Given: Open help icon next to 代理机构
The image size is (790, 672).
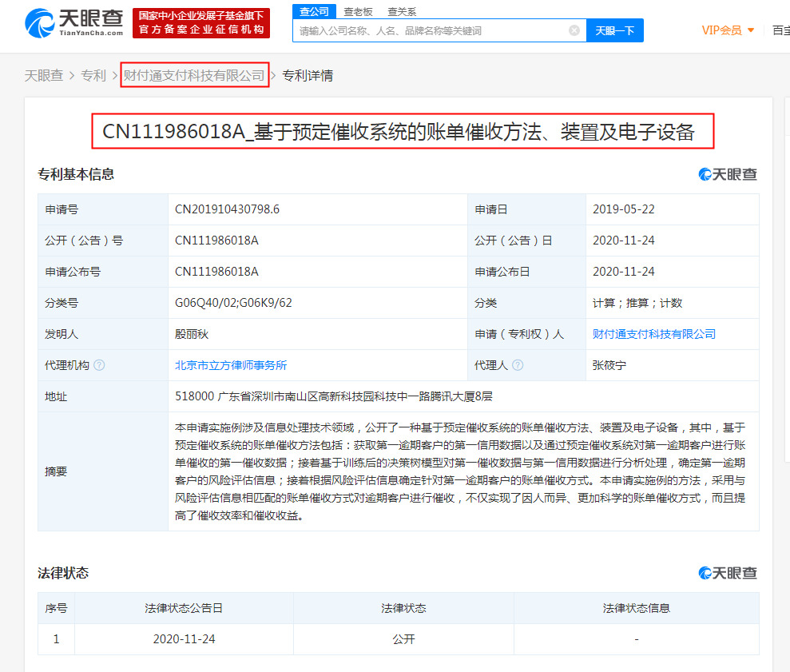Looking at the screenshot, I should coord(99,365).
